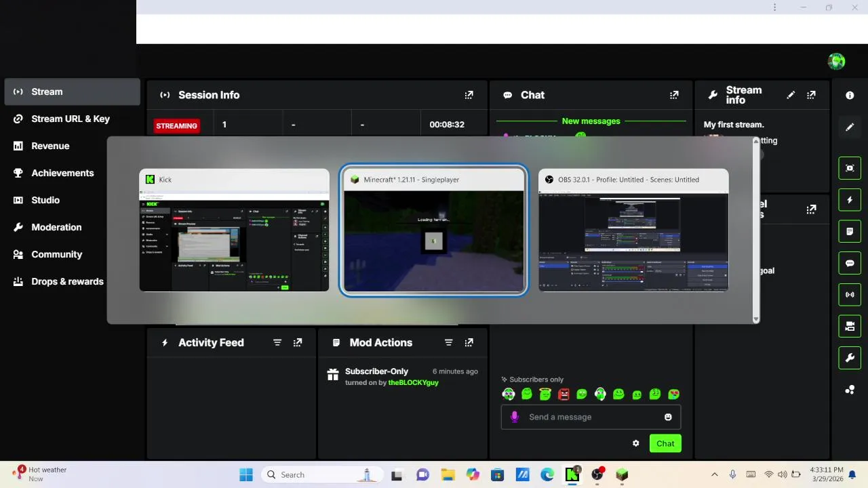This screenshot has height=488, width=868.
Task: Open OBS Studio from taskbar
Action: coord(597,474)
